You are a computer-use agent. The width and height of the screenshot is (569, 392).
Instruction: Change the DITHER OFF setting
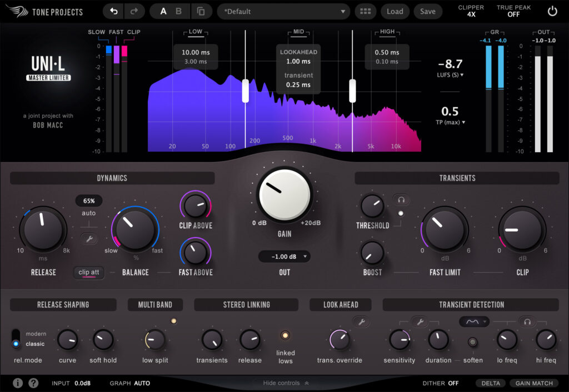(x=441, y=383)
